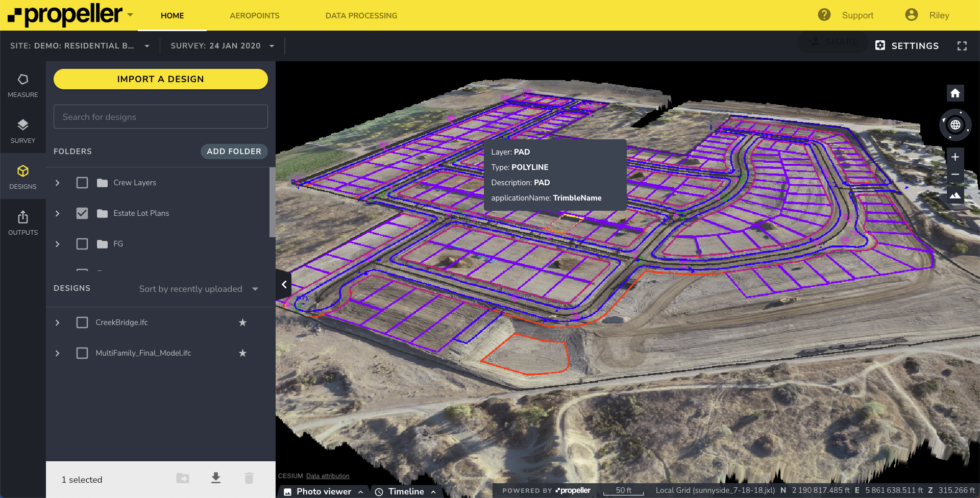
Task: Click the Crew Layers folder icon
Action: [x=102, y=183]
